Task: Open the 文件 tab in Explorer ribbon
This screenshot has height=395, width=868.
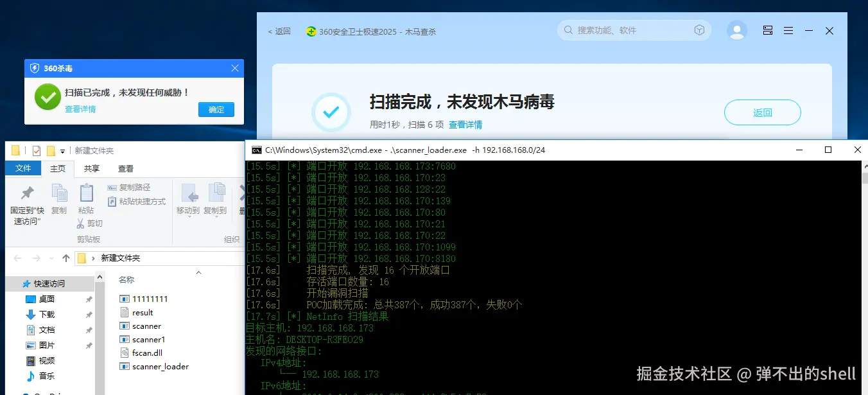Action: (x=23, y=168)
